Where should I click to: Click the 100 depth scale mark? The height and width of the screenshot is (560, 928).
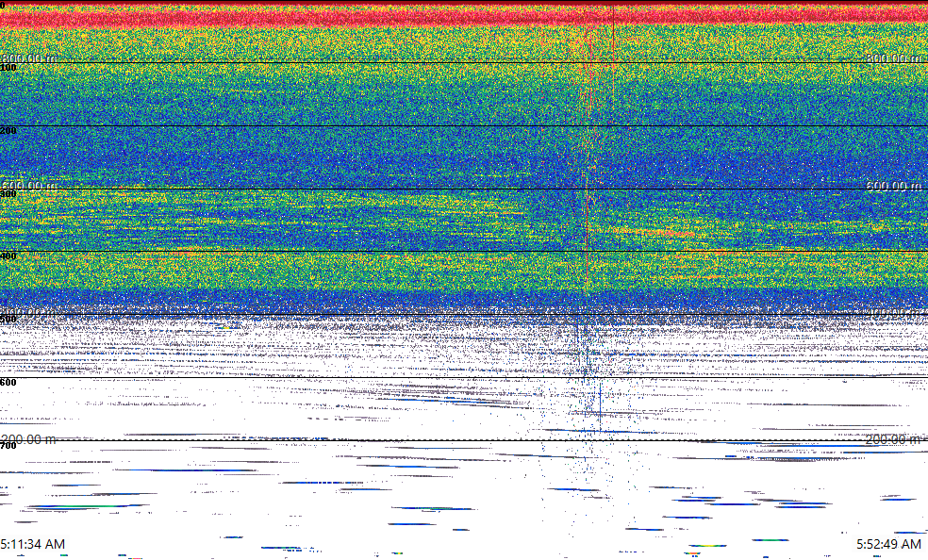8,68
